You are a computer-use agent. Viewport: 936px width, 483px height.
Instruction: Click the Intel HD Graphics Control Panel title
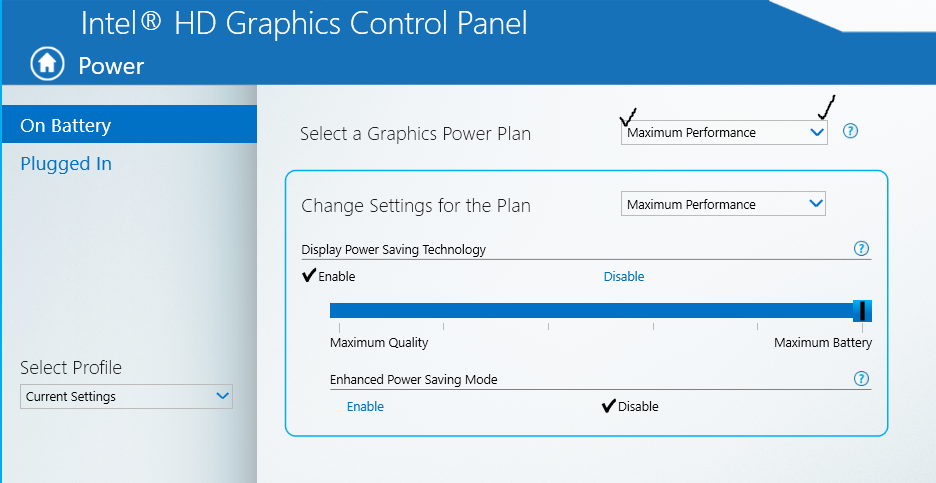coord(304,23)
